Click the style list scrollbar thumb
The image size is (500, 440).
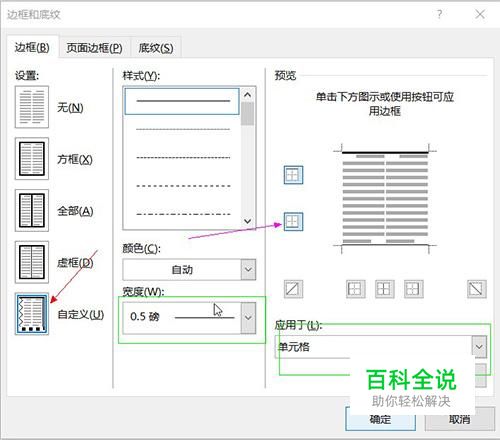[247, 114]
